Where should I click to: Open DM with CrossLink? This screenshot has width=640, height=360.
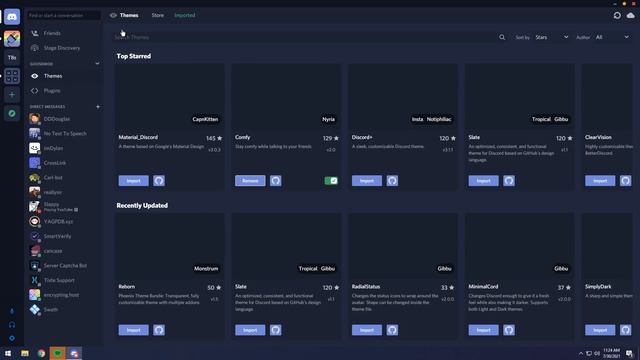tap(64, 163)
